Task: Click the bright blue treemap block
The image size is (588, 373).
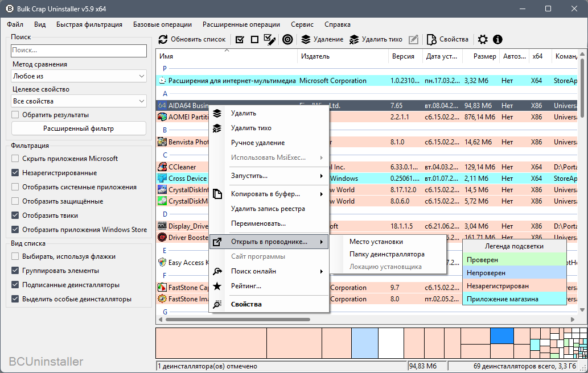Action: (x=501, y=336)
